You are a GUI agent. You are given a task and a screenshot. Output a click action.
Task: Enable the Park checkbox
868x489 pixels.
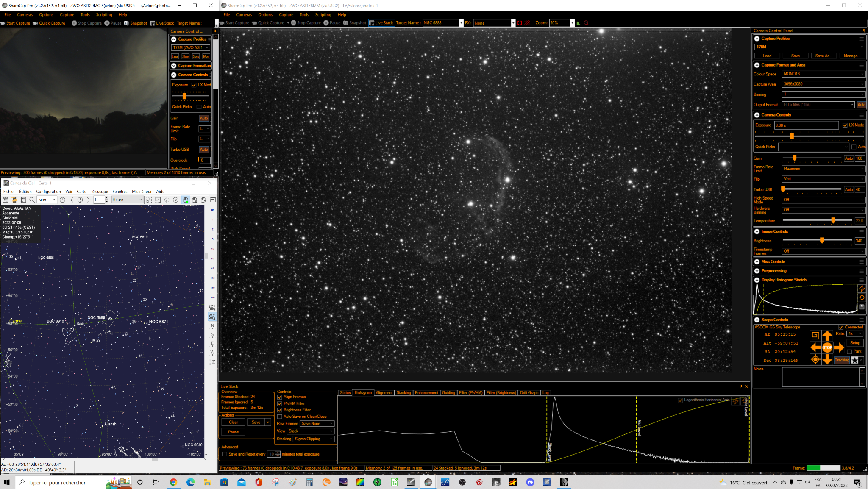click(x=849, y=351)
